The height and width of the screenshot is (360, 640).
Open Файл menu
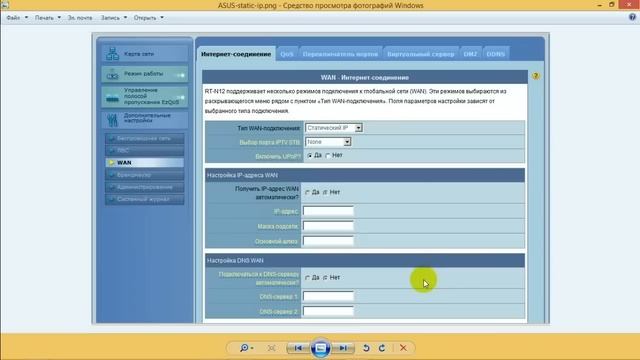pos(17,18)
